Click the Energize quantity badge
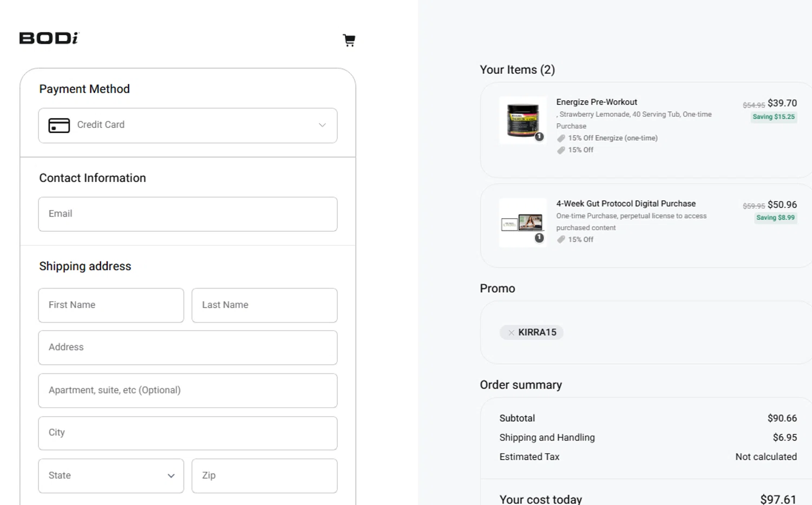 coord(539,136)
